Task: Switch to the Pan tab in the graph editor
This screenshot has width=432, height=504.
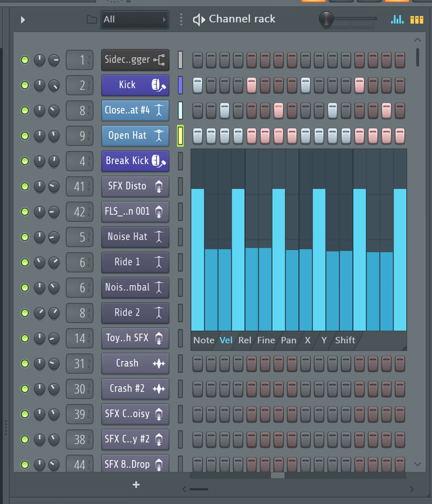Action: click(289, 340)
